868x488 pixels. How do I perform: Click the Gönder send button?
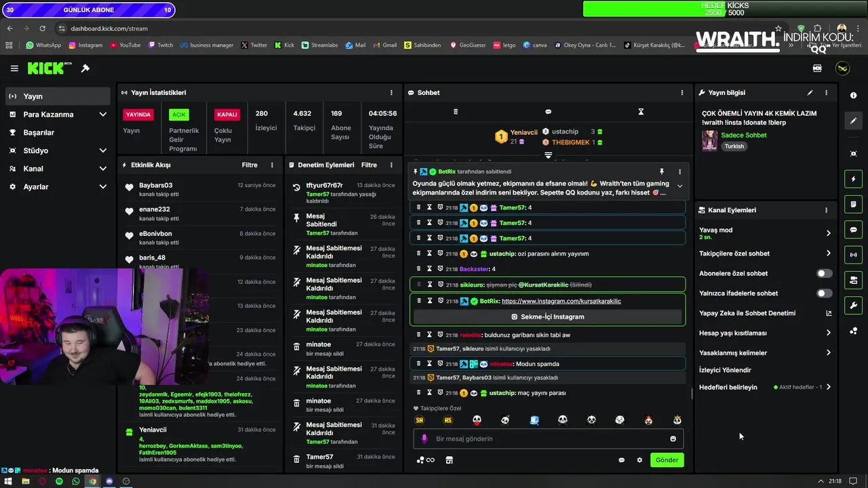(667, 460)
